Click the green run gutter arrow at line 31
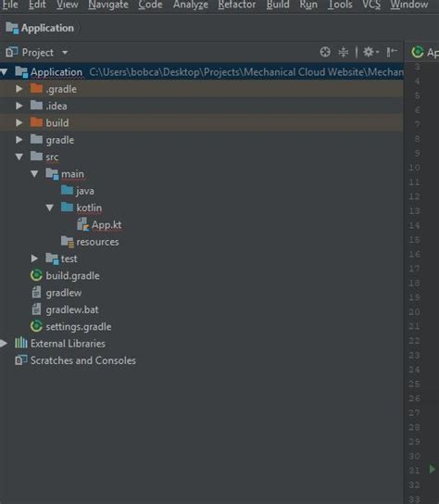Viewport: 439px width, 504px height. (433, 470)
